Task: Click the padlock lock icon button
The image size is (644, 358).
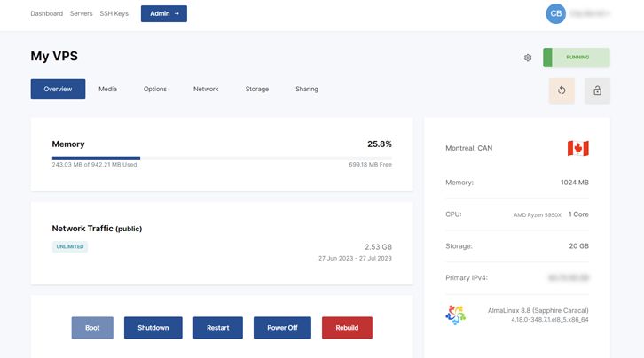Action: (x=597, y=90)
